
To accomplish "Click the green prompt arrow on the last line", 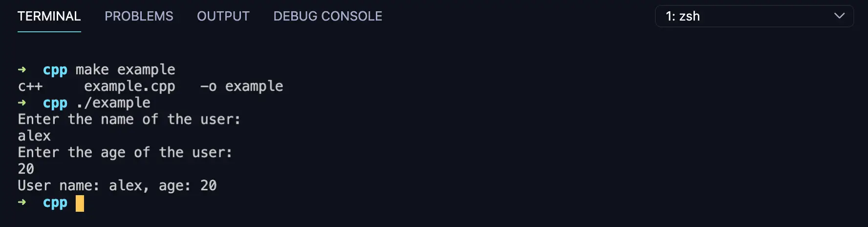I will point(22,202).
